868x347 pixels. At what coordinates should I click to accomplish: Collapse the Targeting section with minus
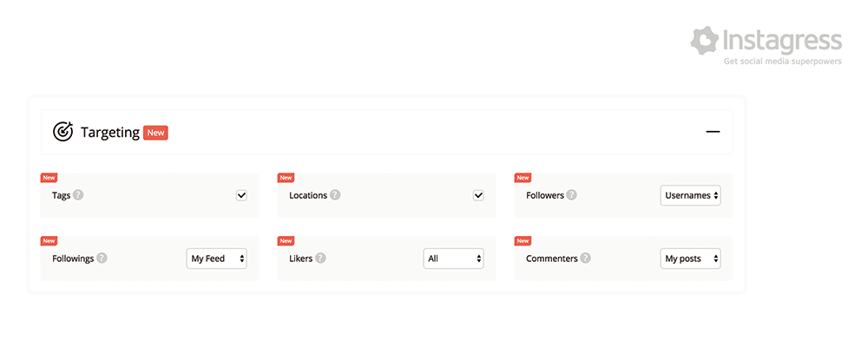click(713, 132)
